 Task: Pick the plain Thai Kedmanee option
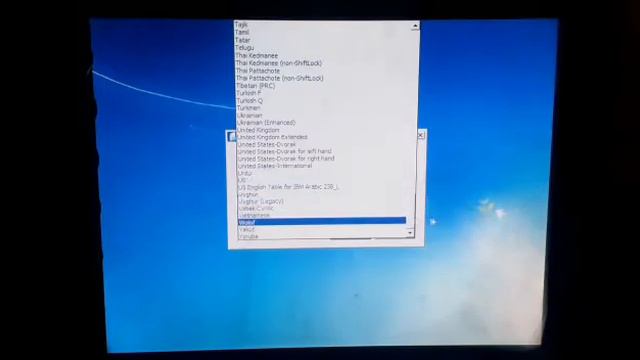(256, 56)
